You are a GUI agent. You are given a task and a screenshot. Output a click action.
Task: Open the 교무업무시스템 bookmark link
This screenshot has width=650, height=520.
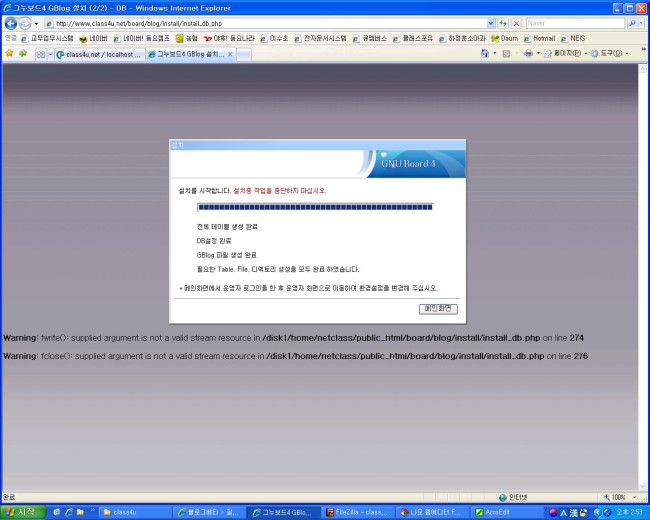pos(47,39)
